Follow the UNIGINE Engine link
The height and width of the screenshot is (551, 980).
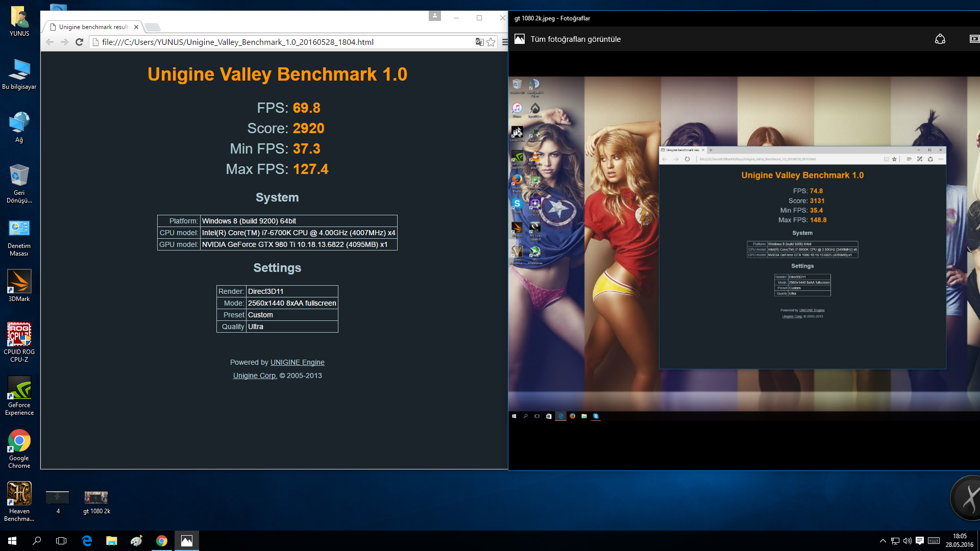(297, 362)
